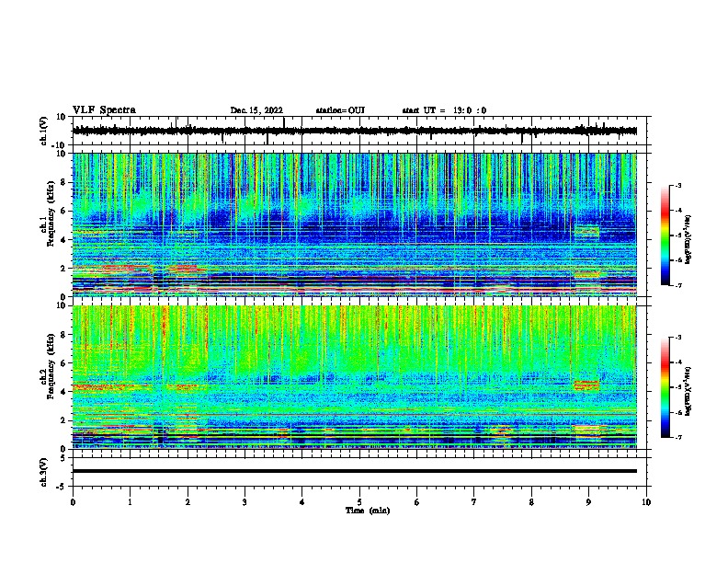
Task: Click the "VLF Spectra" title text
Action: 104,110
